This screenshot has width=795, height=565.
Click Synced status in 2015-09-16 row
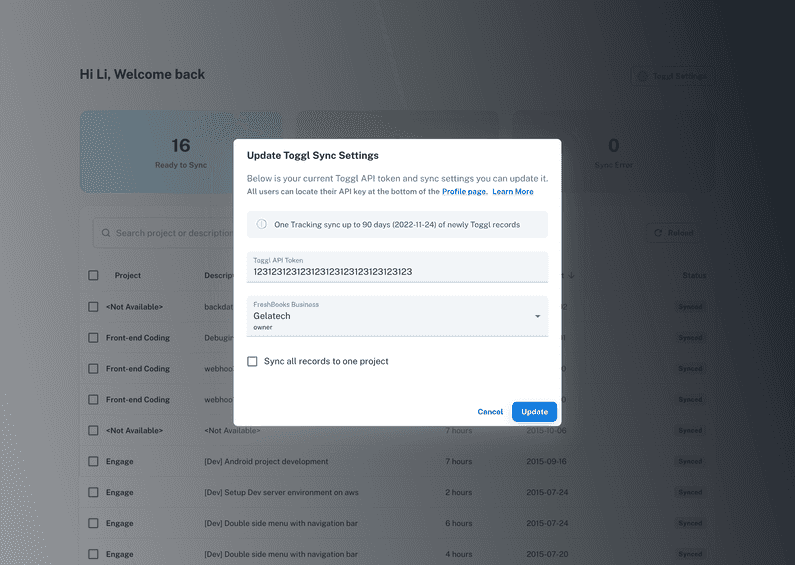tap(690, 462)
